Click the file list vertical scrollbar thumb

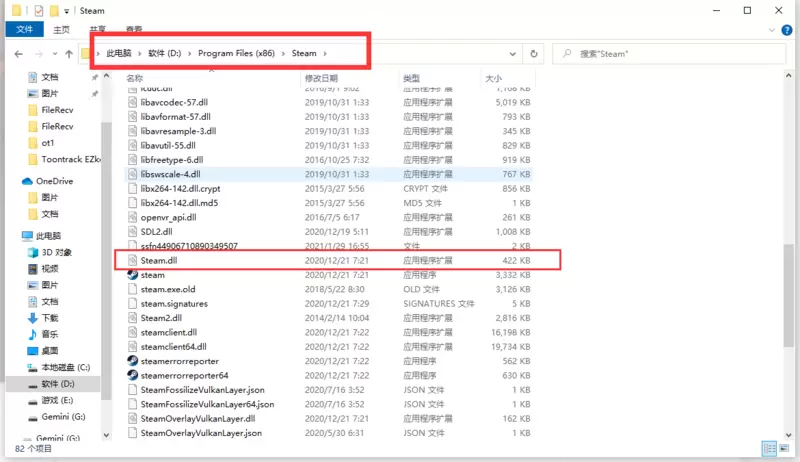[788, 295]
